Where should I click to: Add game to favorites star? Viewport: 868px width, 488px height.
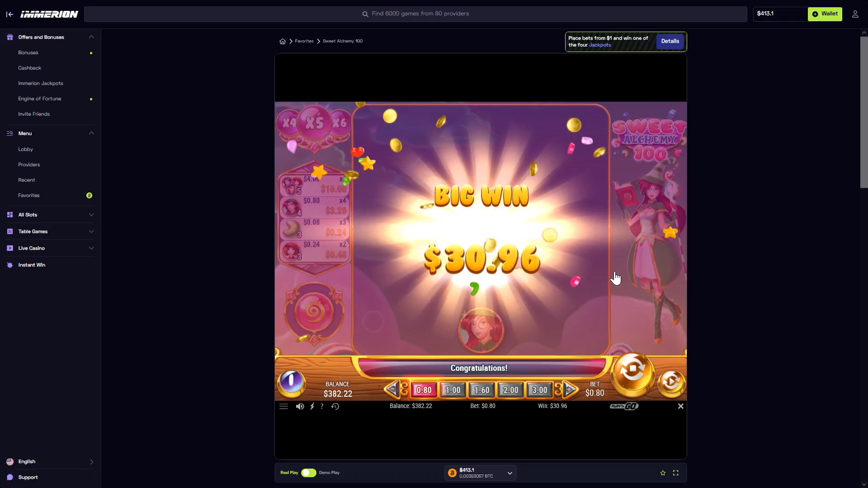point(663,473)
